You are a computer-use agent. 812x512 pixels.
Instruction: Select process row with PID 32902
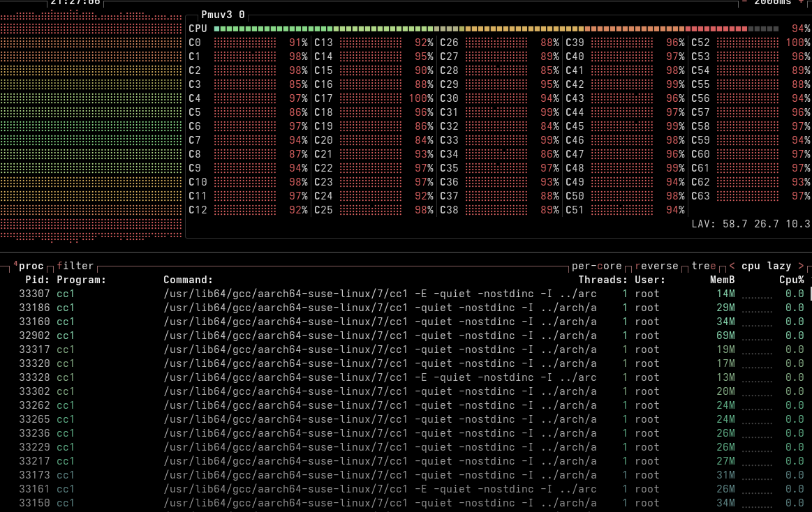point(34,336)
